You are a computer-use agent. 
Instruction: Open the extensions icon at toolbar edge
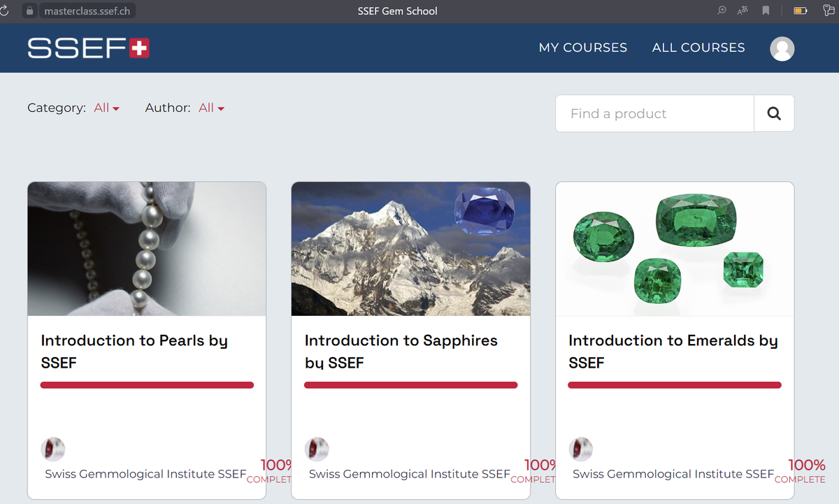(x=829, y=10)
